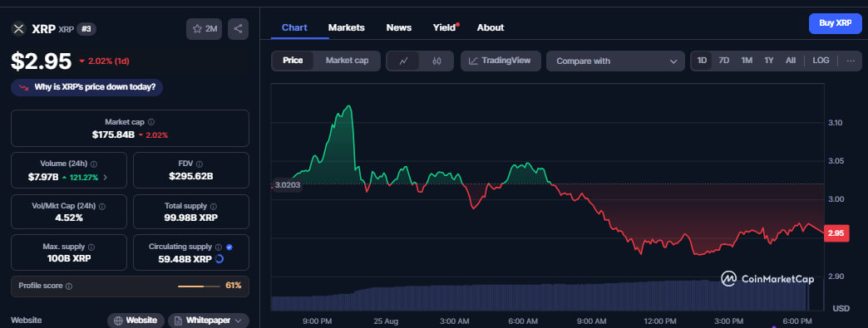Expand the Whitepaper dropdown

point(209,321)
